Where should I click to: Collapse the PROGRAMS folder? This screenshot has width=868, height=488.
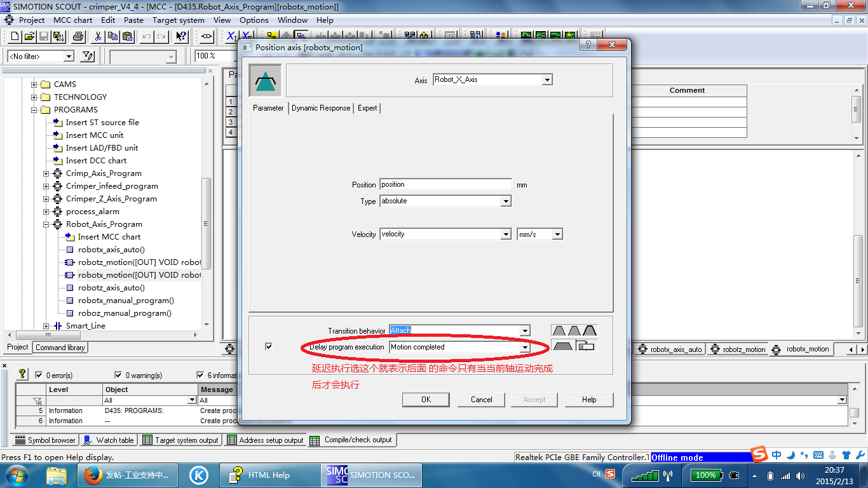(x=34, y=110)
